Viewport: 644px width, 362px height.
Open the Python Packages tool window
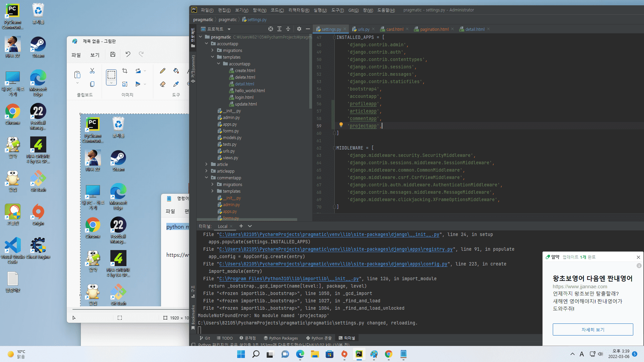pyautogui.click(x=281, y=338)
